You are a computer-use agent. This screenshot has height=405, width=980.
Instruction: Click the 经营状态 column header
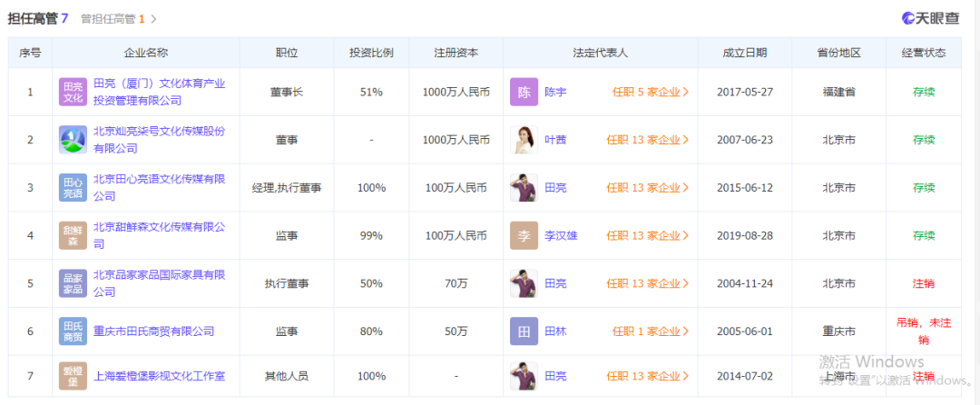924,54
